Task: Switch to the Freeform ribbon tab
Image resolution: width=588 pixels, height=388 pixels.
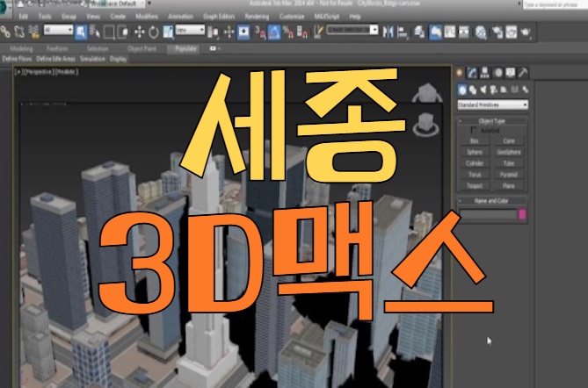Action: point(57,48)
